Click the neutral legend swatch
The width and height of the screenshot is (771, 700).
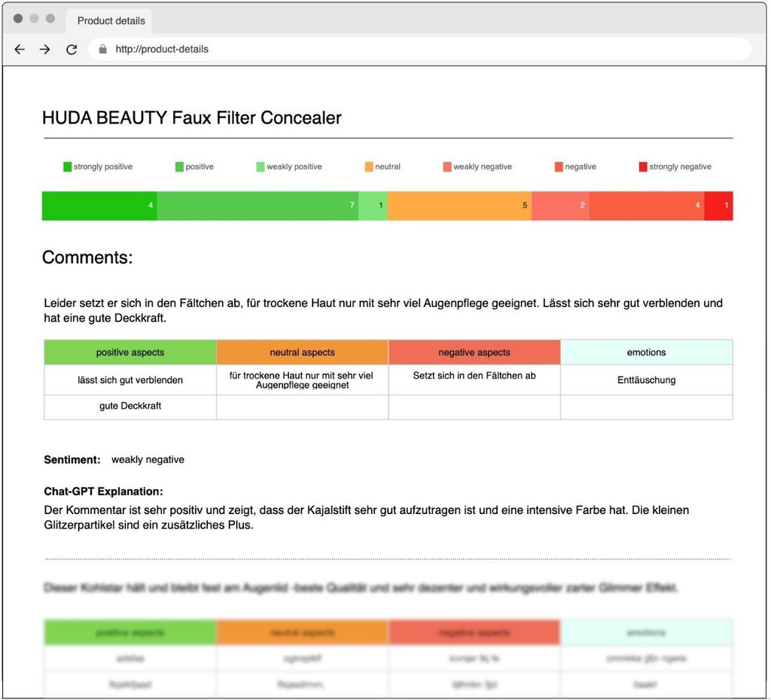[369, 166]
